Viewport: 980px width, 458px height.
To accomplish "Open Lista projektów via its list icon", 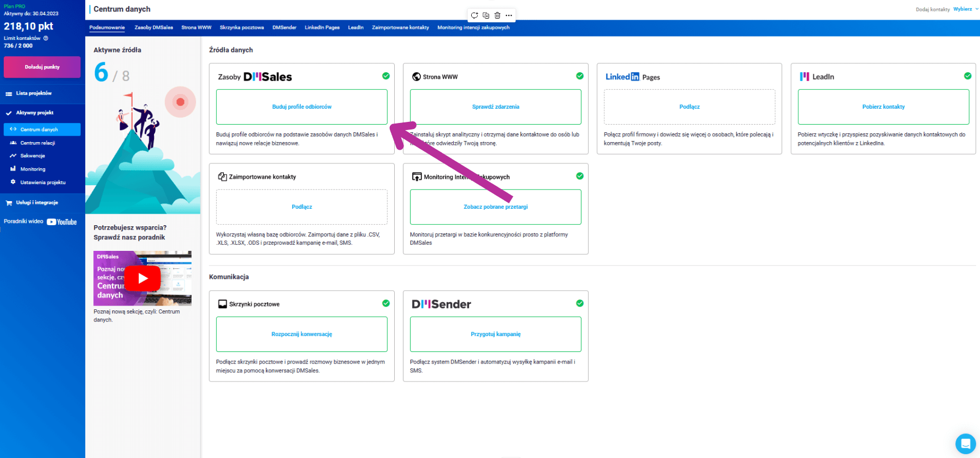I will [x=9, y=93].
